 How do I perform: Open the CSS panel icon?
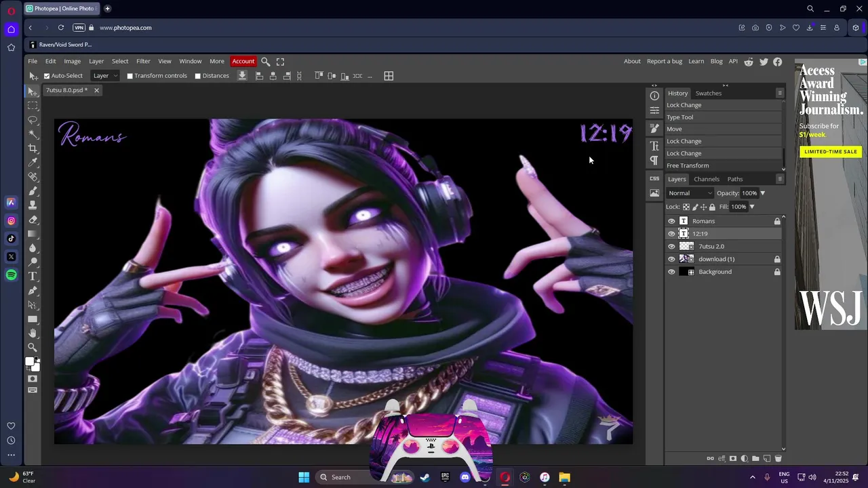point(654,178)
